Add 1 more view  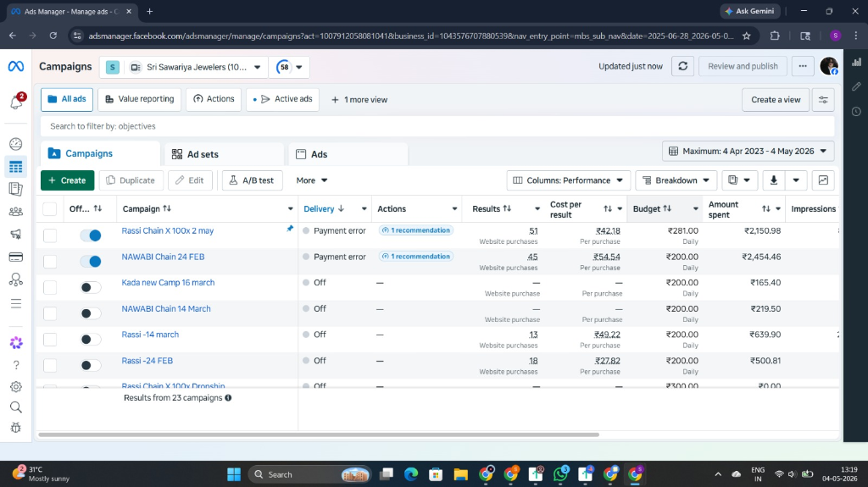click(359, 100)
